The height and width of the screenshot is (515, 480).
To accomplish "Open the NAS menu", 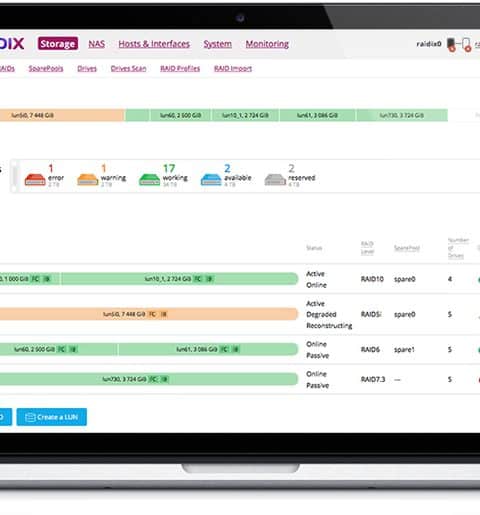I will point(97,44).
